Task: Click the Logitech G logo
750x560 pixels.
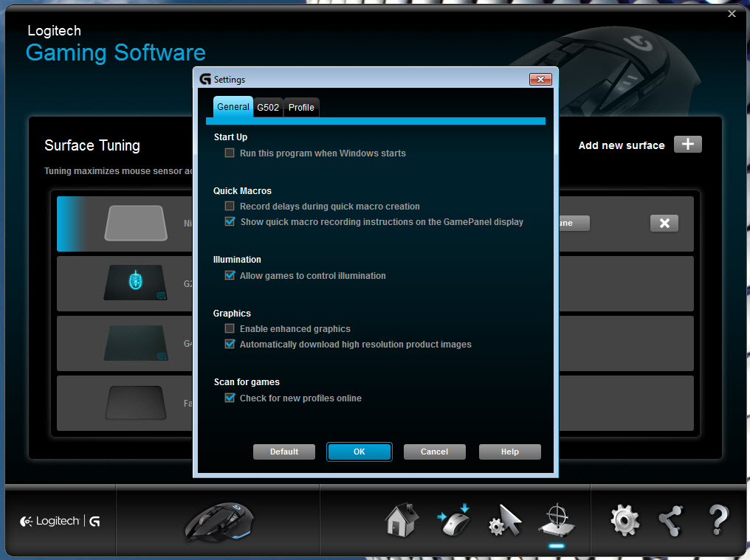Action: [61, 521]
